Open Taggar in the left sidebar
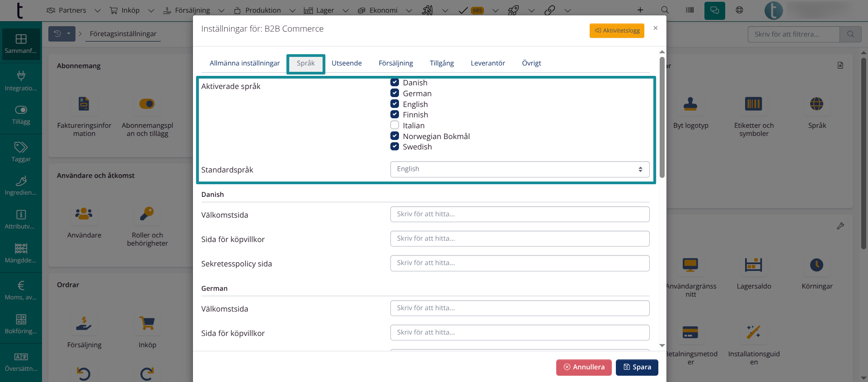Image resolution: width=868 pixels, height=382 pixels. (x=21, y=152)
